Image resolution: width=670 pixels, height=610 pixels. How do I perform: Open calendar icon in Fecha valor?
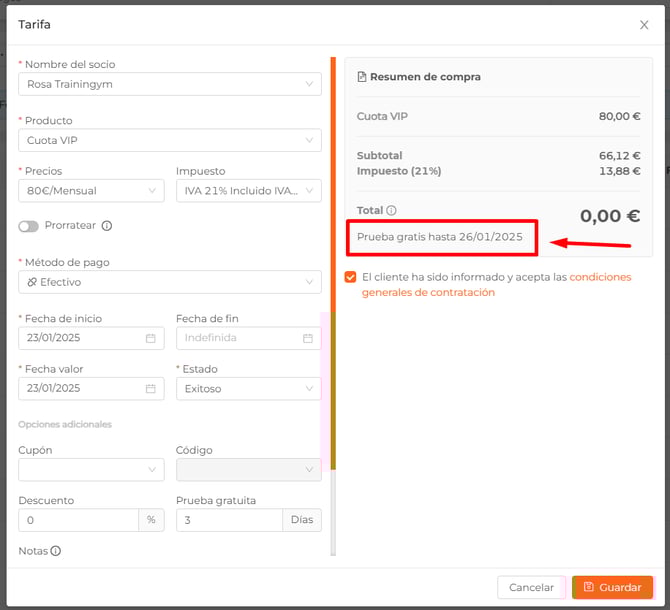(x=151, y=388)
